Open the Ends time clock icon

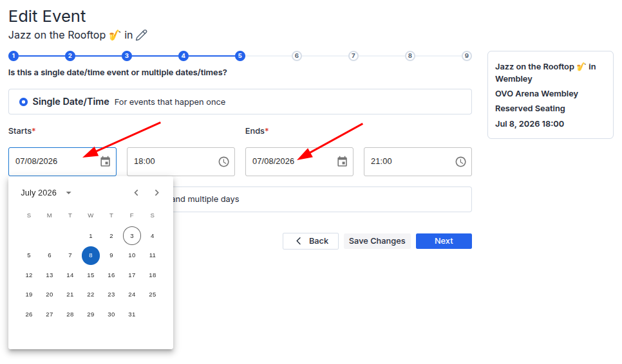[x=460, y=161]
